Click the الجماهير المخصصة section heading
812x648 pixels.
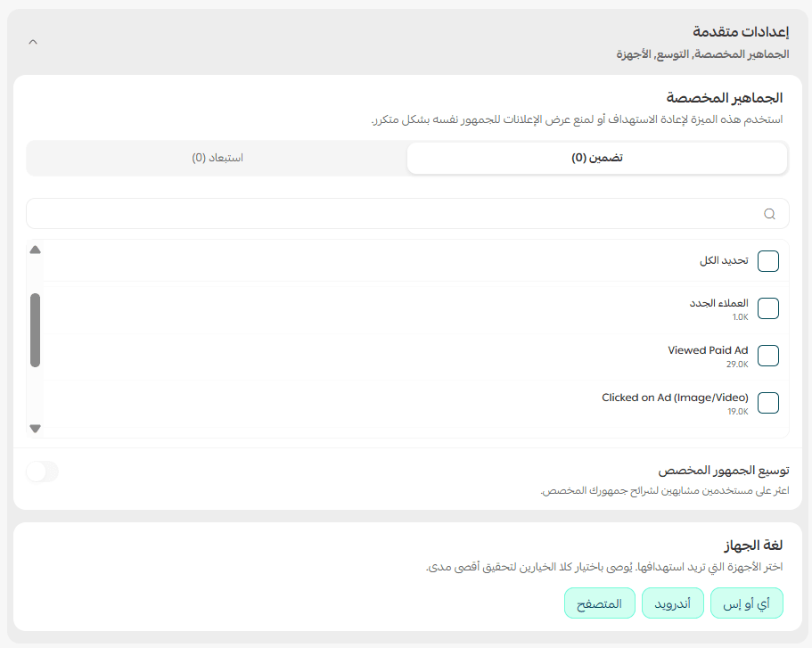click(725, 98)
